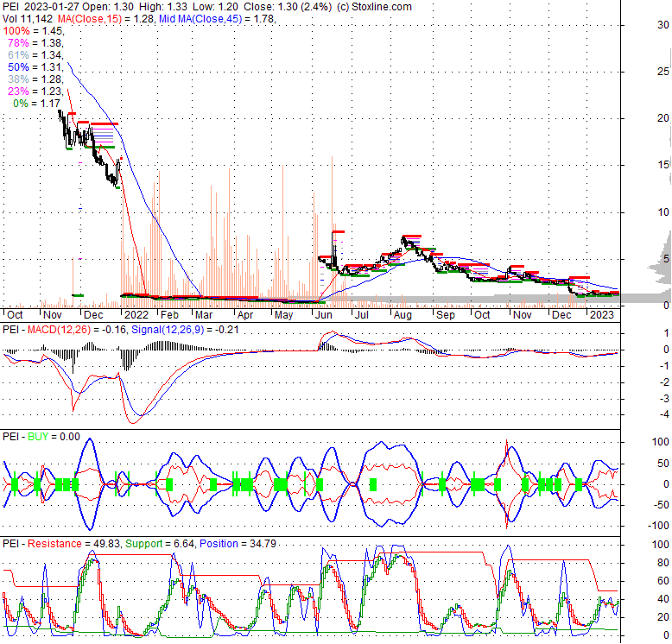Click the 'Sep' month label on time axis
This screenshot has width=672, height=644.
(446, 315)
